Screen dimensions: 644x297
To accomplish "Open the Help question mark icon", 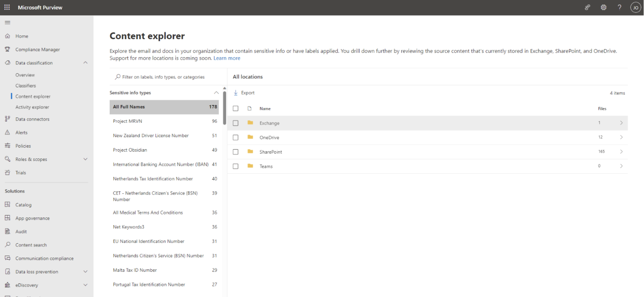I will 620,7.
